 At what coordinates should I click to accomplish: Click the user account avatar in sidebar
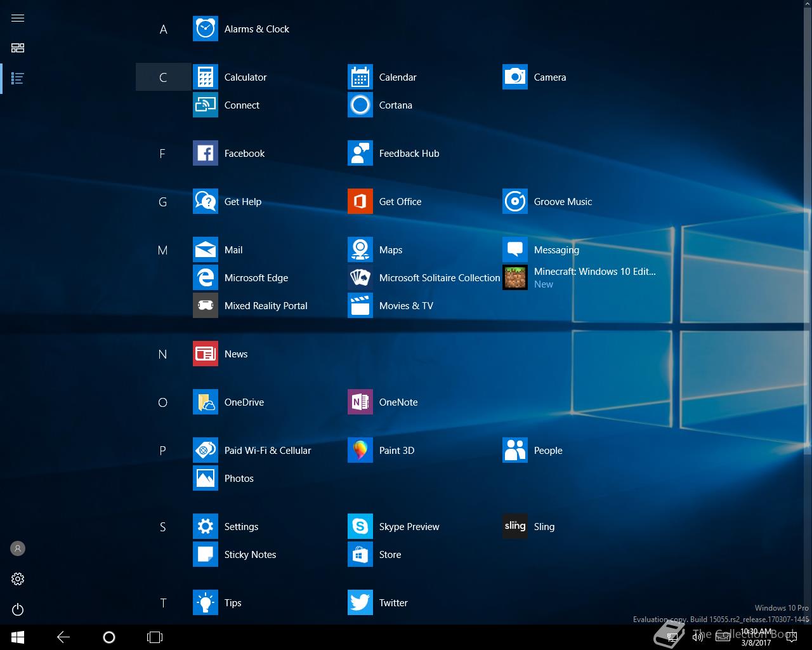[18, 548]
